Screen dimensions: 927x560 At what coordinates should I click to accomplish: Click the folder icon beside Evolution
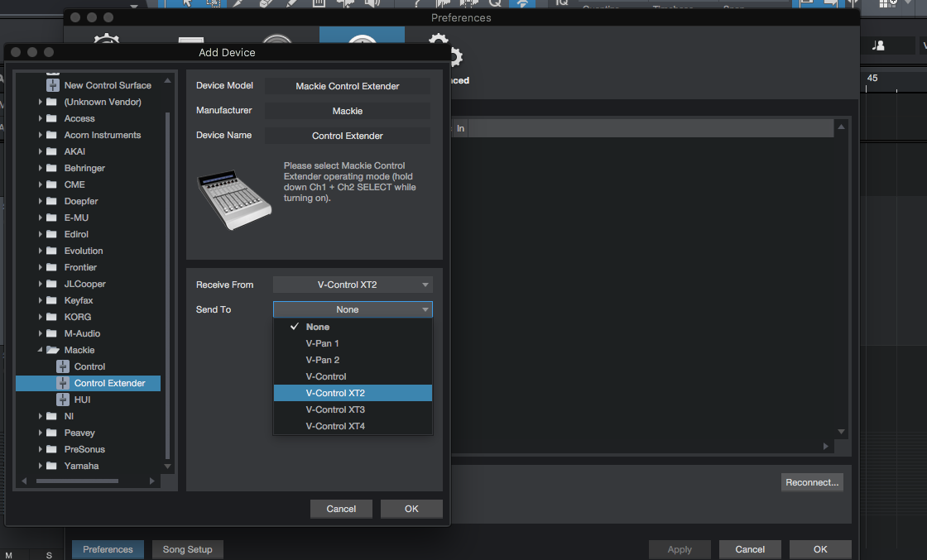(x=51, y=251)
